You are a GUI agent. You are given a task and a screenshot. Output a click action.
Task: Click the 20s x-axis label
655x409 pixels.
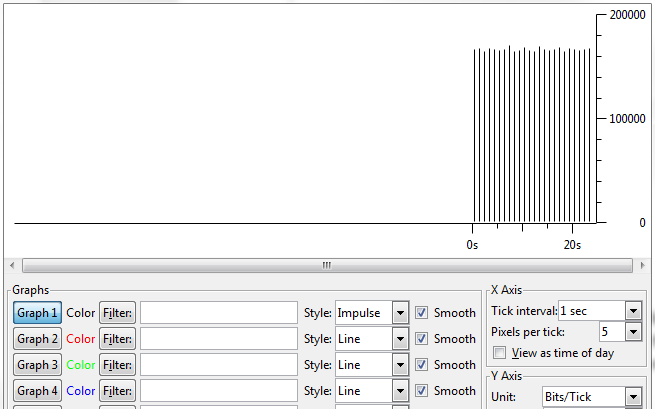pyautogui.click(x=572, y=245)
